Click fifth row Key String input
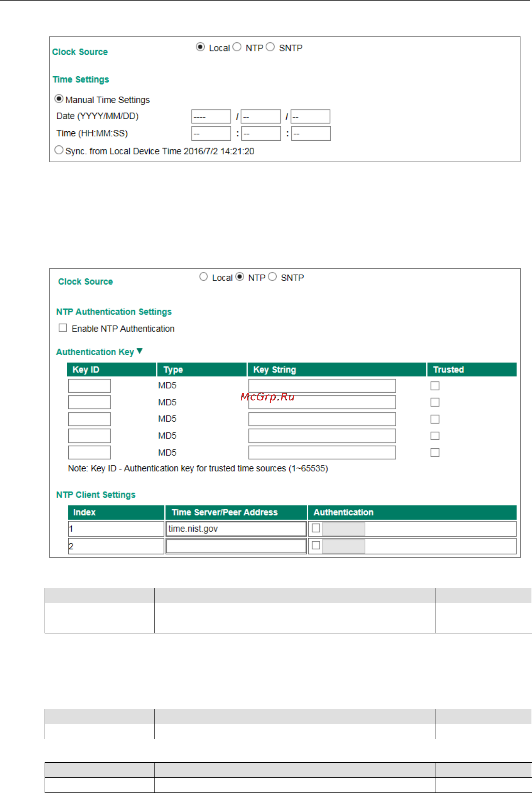 [x=322, y=452]
